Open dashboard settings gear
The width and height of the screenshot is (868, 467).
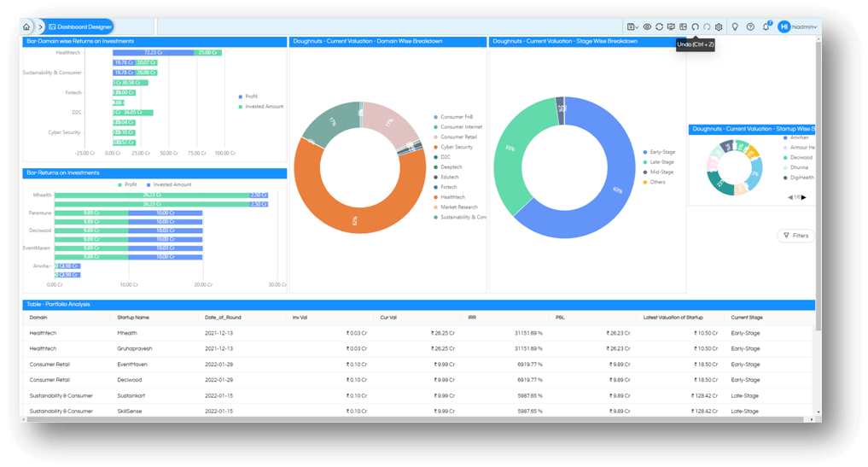pyautogui.click(x=719, y=26)
